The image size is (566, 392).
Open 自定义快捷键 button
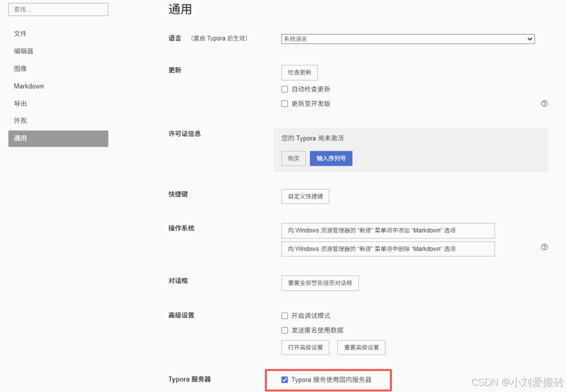click(x=305, y=197)
